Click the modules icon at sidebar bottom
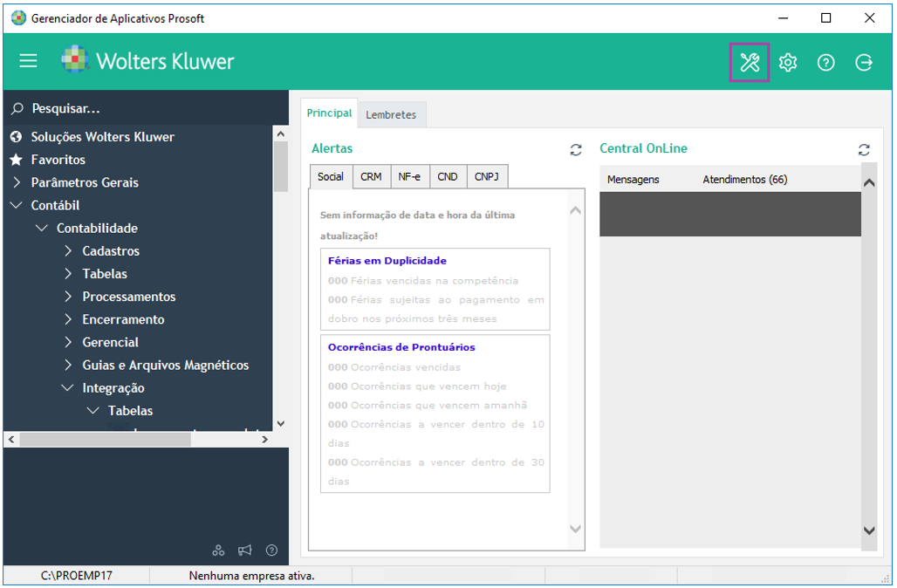The height and width of the screenshot is (588, 897). tap(218, 550)
